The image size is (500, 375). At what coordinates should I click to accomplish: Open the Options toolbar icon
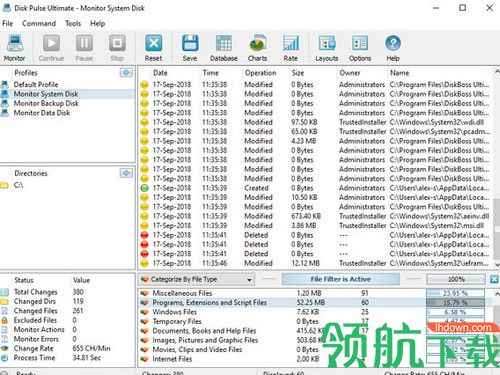360,48
